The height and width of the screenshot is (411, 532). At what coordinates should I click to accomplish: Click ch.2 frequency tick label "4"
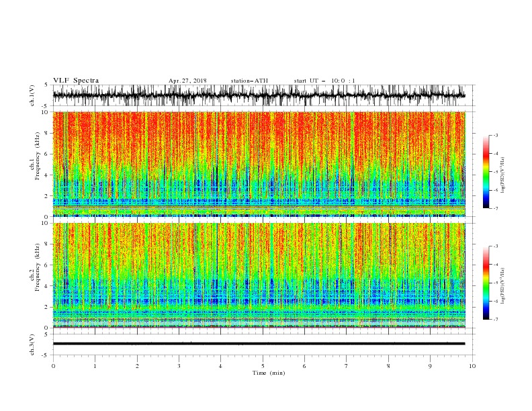(x=47, y=286)
